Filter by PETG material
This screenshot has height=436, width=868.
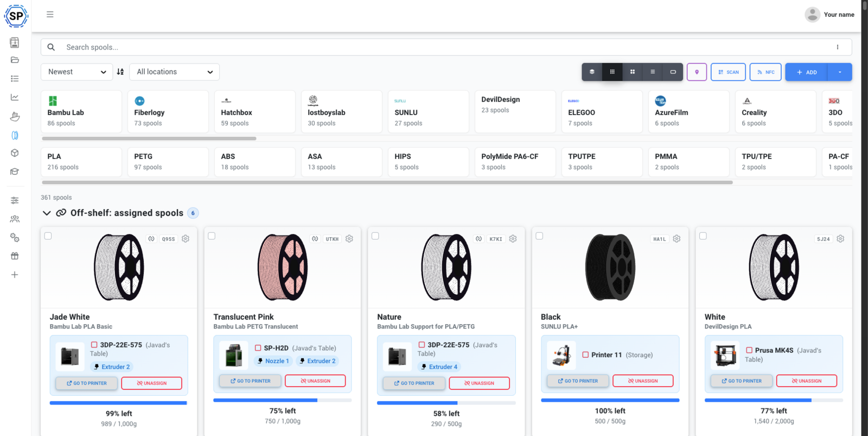(168, 162)
